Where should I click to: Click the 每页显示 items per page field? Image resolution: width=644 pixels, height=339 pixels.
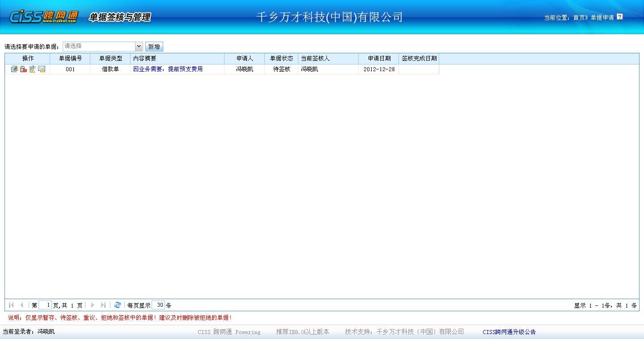tap(158, 305)
